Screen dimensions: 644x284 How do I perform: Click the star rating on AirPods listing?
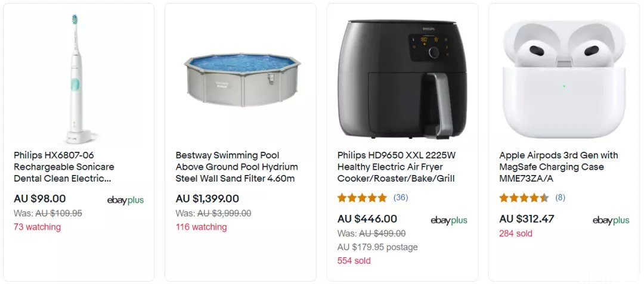(524, 198)
